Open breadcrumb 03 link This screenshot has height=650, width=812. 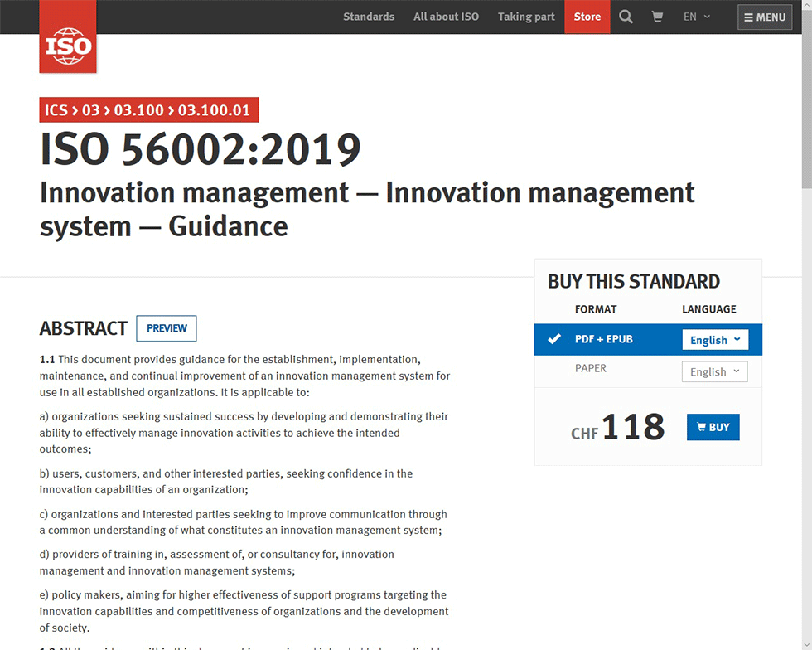pos(90,110)
